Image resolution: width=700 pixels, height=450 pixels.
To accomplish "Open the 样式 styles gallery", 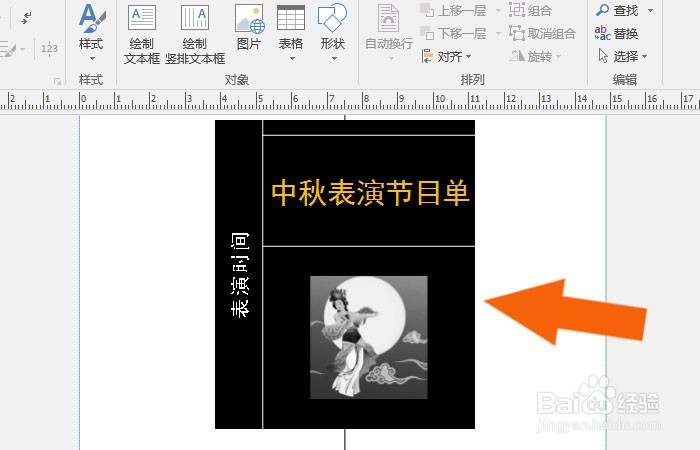I will (x=92, y=30).
